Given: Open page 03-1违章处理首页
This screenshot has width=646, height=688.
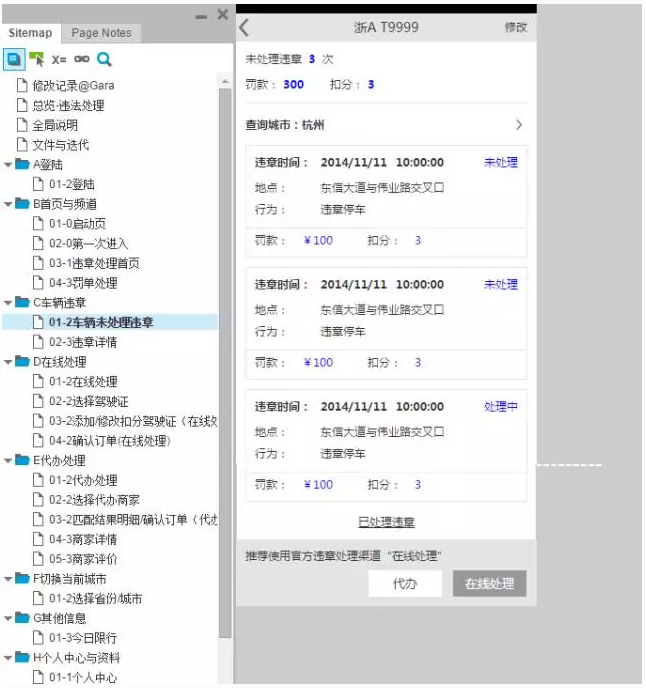Looking at the screenshot, I should pos(94,263).
